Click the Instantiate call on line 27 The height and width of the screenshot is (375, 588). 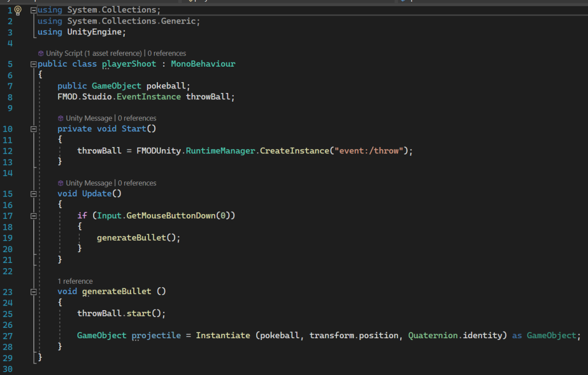coord(223,335)
